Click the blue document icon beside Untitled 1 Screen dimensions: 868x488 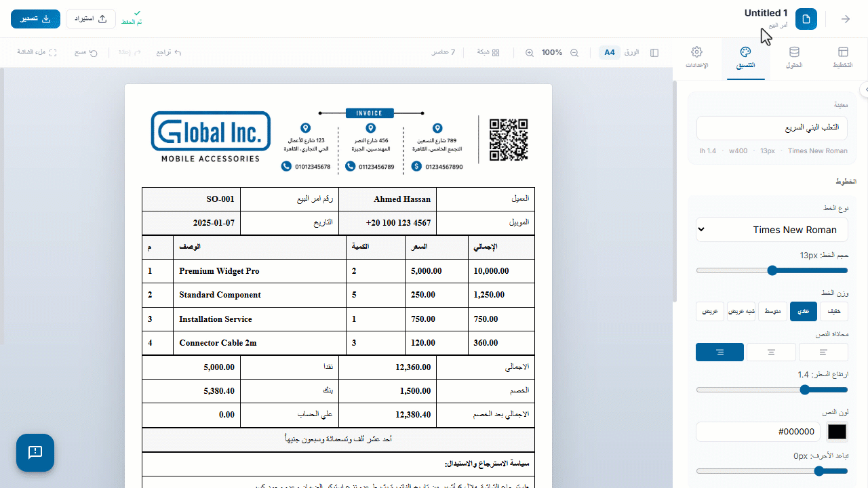(806, 19)
